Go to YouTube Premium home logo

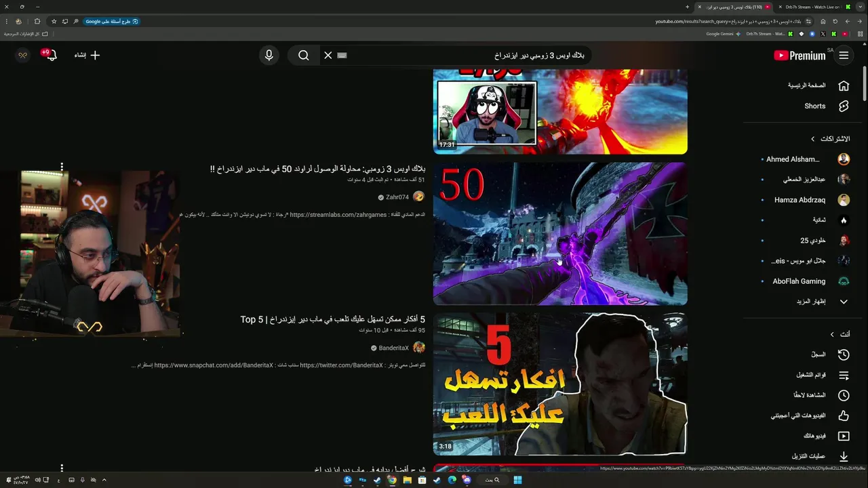[x=800, y=56]
